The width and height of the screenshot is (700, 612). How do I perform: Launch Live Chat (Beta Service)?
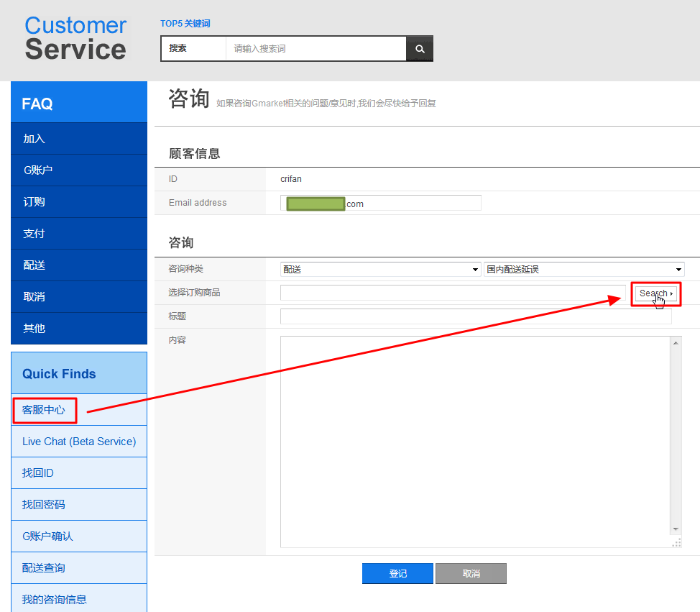tap(79, 442)
